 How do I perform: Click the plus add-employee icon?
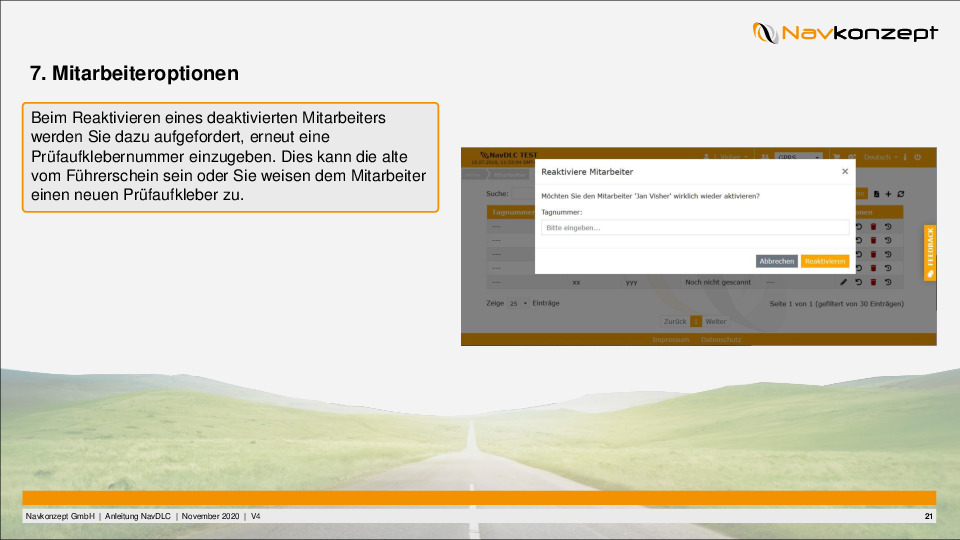click(x=888, y=194)
